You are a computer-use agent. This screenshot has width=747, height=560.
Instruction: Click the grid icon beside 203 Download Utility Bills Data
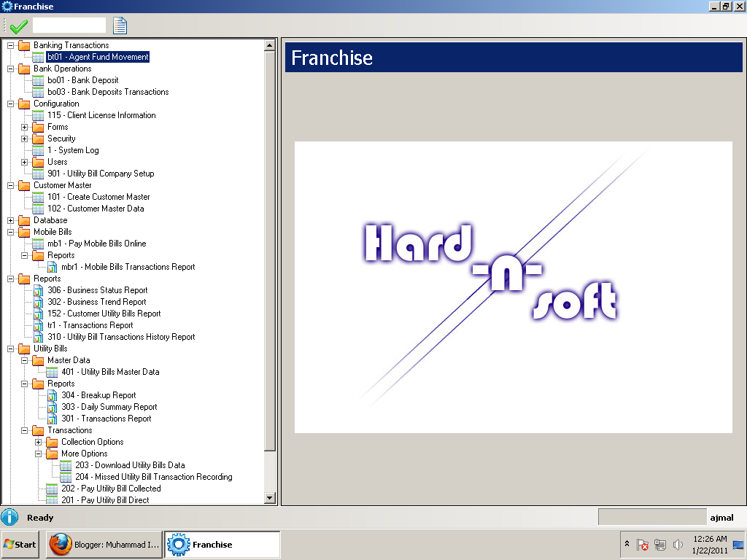pos(66,465)
